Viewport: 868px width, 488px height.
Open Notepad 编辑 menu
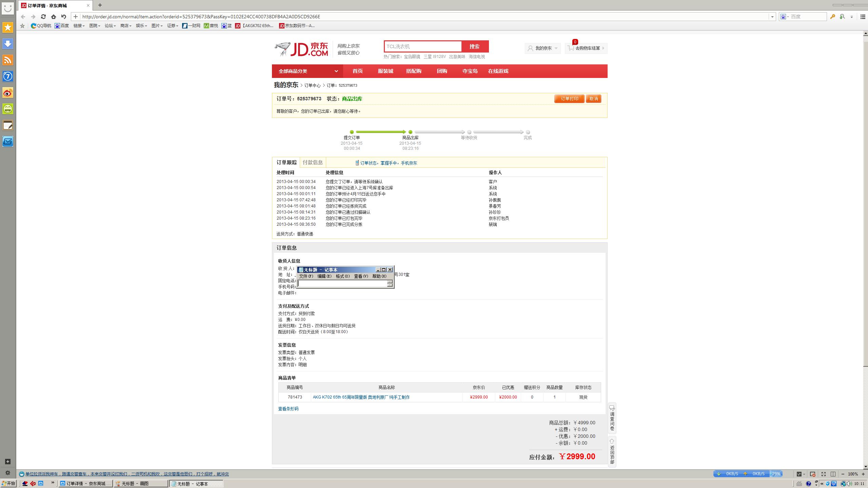[x=324, y=276]
